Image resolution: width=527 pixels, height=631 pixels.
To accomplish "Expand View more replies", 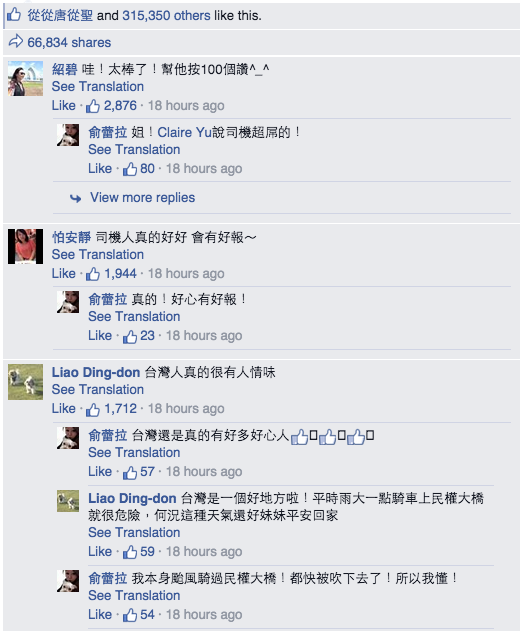I will [x=142, y=198].
